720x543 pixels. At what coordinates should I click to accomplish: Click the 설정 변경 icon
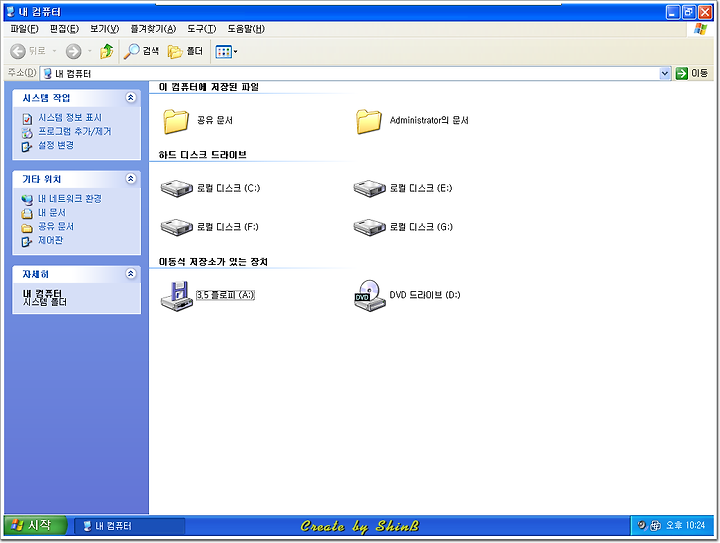pyautogui.click(x=27, y=146)
